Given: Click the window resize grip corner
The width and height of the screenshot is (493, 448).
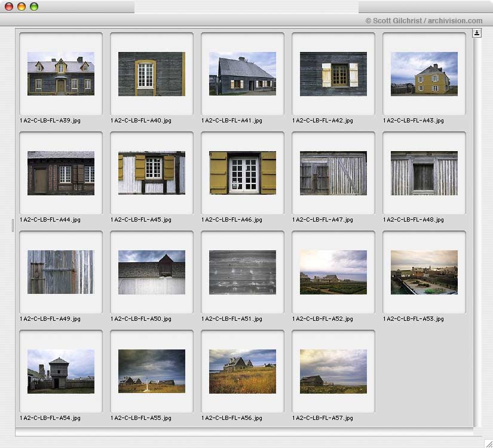Looking at the screenshot, I should pos(488,443).
